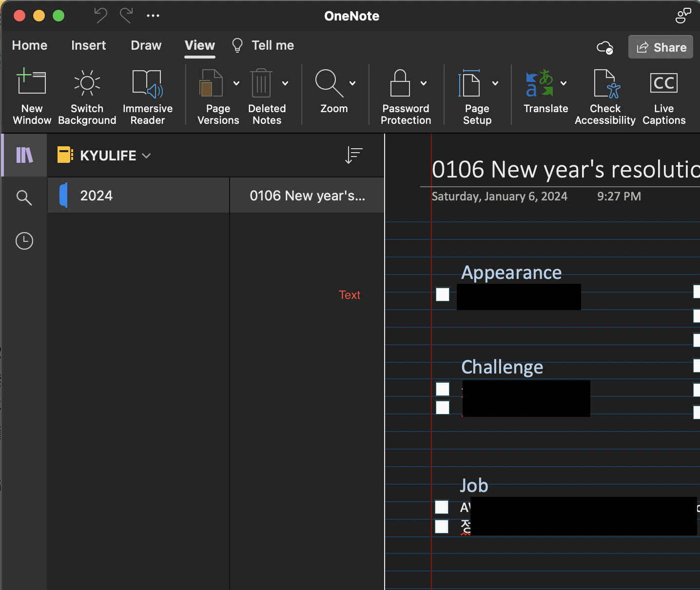Tick the first checkbox under Challenge

[443, 389]
